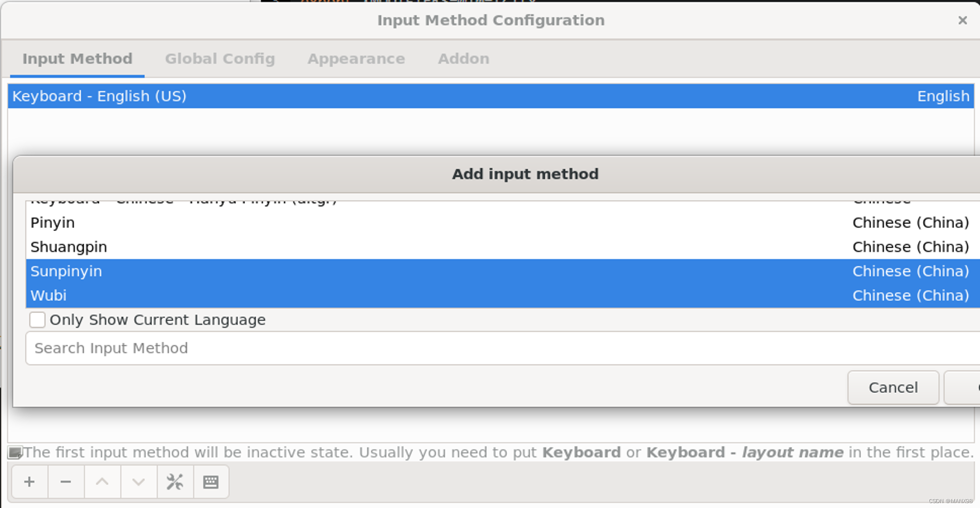This screenshot has height=508, width=980.
Task: Click the keyboard layout icon
Action: coord(211,482)
